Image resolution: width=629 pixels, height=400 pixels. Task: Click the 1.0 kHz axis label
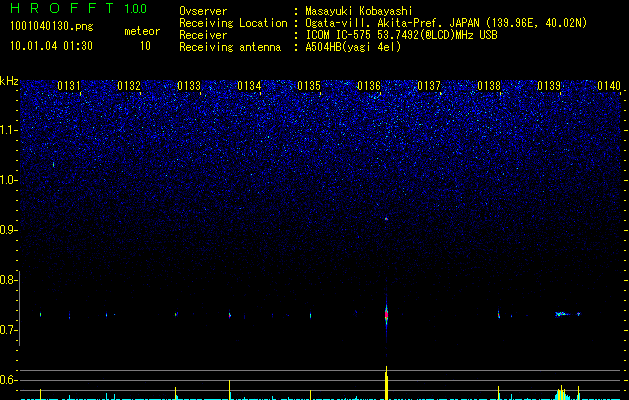coord(9,180)
